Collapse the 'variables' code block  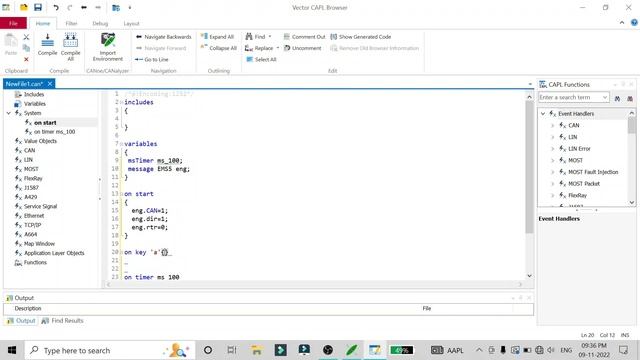coord(121,144)
